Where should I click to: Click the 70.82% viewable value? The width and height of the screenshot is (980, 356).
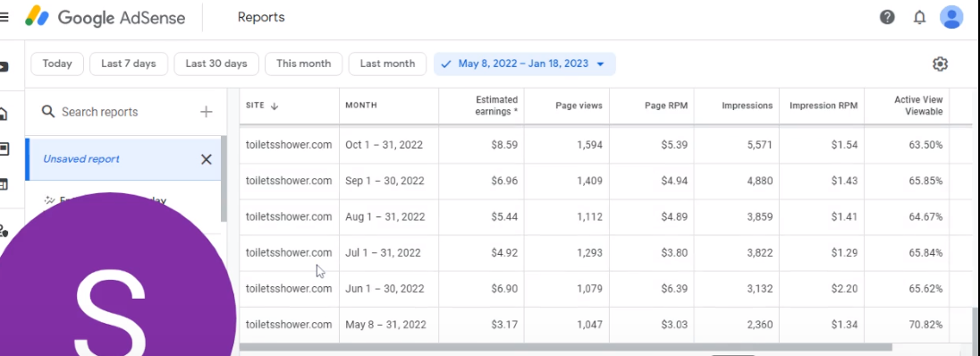(x=925, y=325)
